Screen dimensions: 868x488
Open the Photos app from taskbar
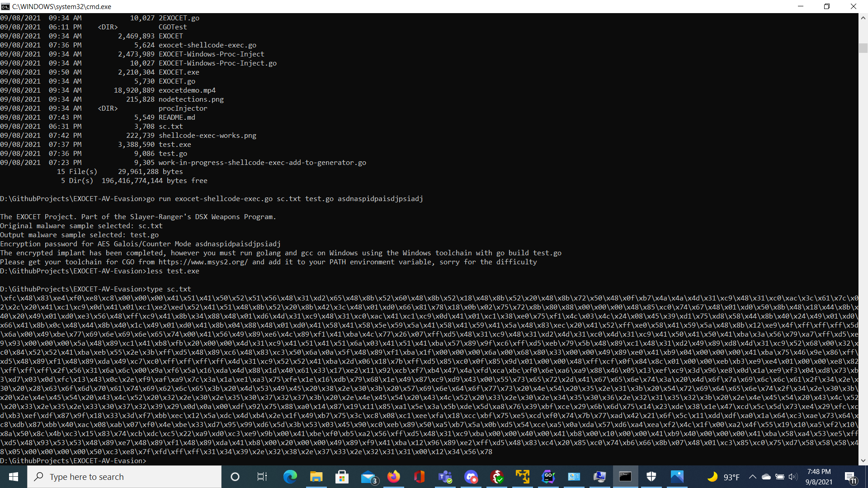pyautogui.click(x=677, y=477)
